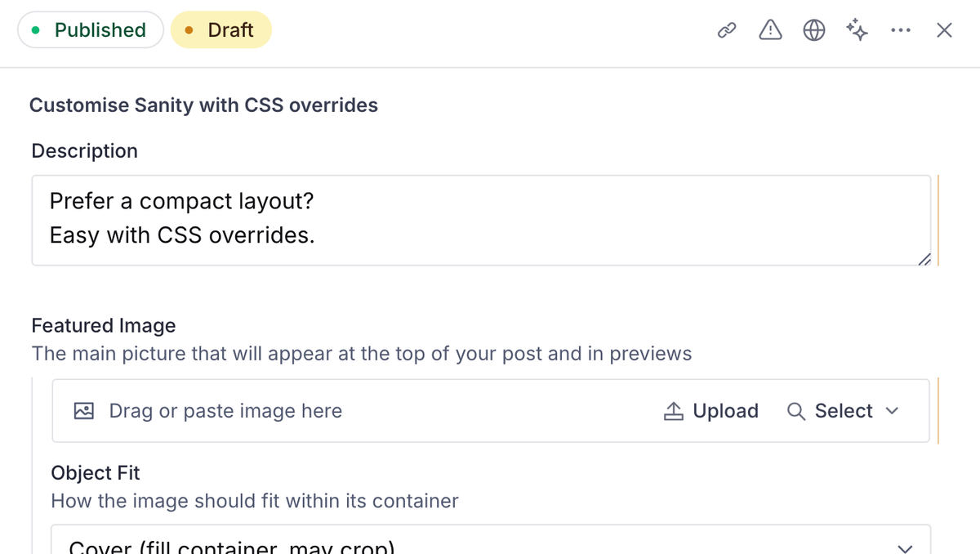Close the document pane with X
980x554 pixels.
pyautogui.click(x=944, y=31)
